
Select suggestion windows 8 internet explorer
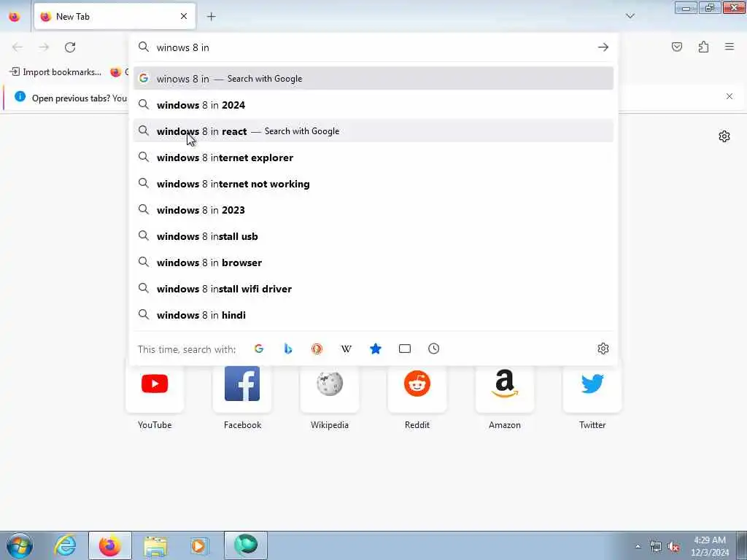click(373, 157)
